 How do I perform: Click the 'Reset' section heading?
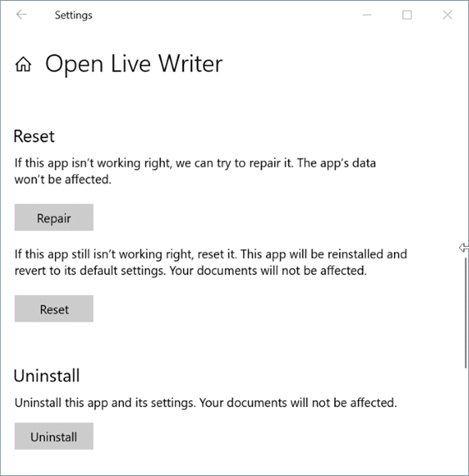tap(34, 137)
